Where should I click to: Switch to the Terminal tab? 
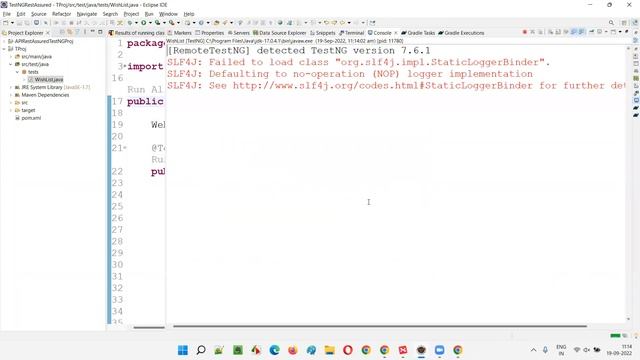352,33
